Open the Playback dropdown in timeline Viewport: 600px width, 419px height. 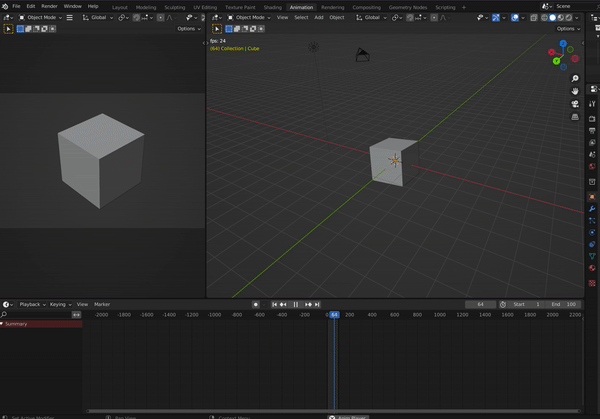[x=30, y=304]
